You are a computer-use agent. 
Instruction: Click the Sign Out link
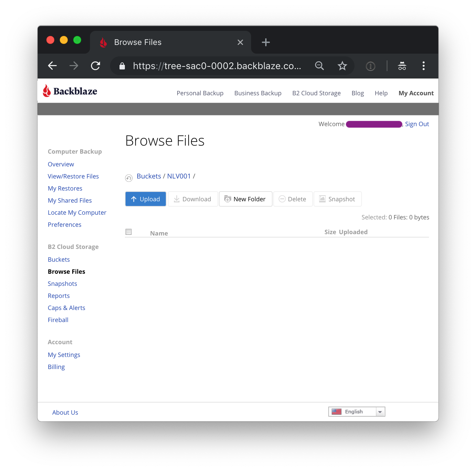pyautogui.click(x=417, y=124)
